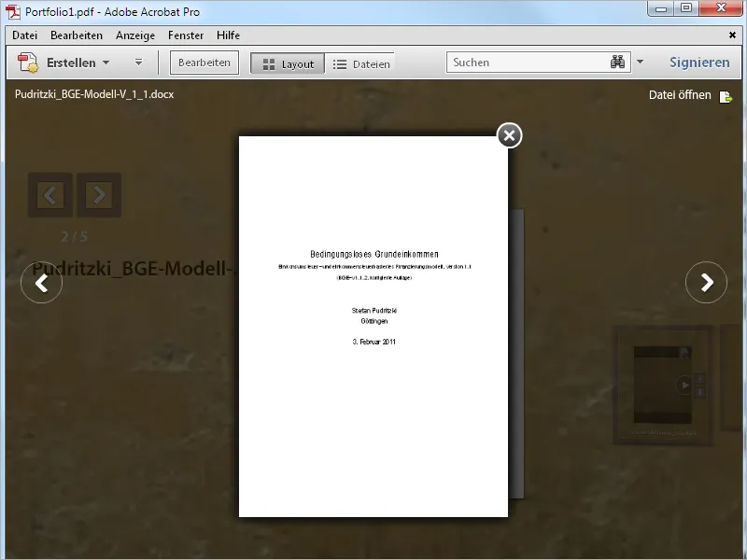Open the search options dropdown arrow
Screen dimensions: 747x560
coord(640,62)
